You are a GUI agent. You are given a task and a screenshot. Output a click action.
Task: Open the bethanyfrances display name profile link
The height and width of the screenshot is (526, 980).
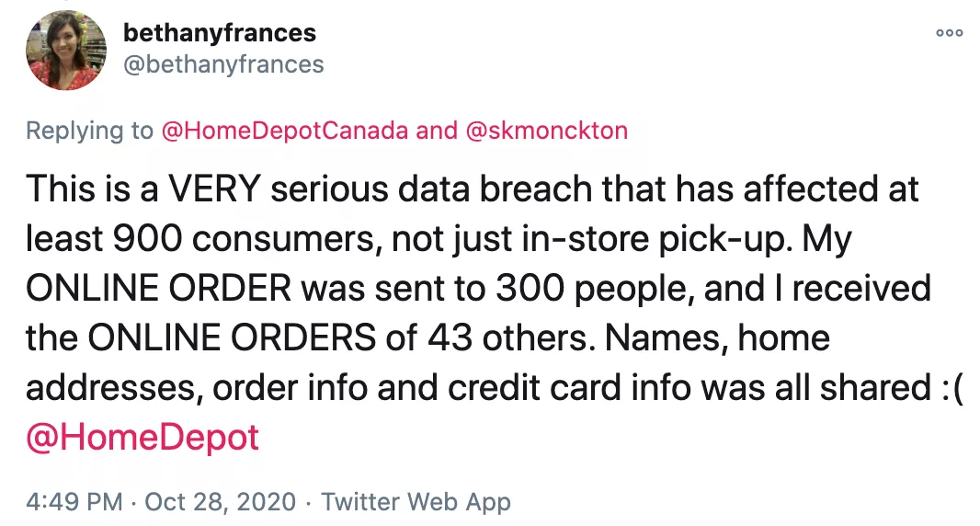tap(219, 33)
